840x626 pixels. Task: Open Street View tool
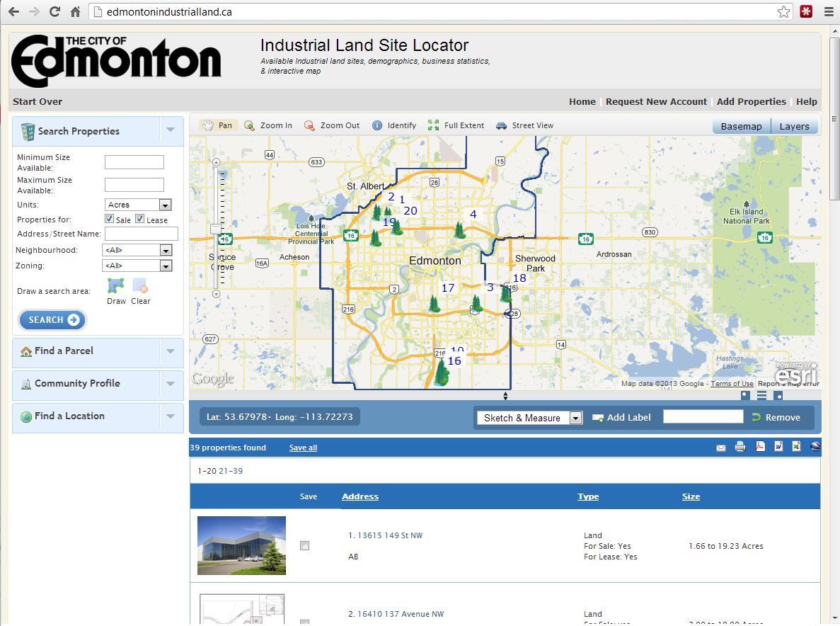(525, 125)
